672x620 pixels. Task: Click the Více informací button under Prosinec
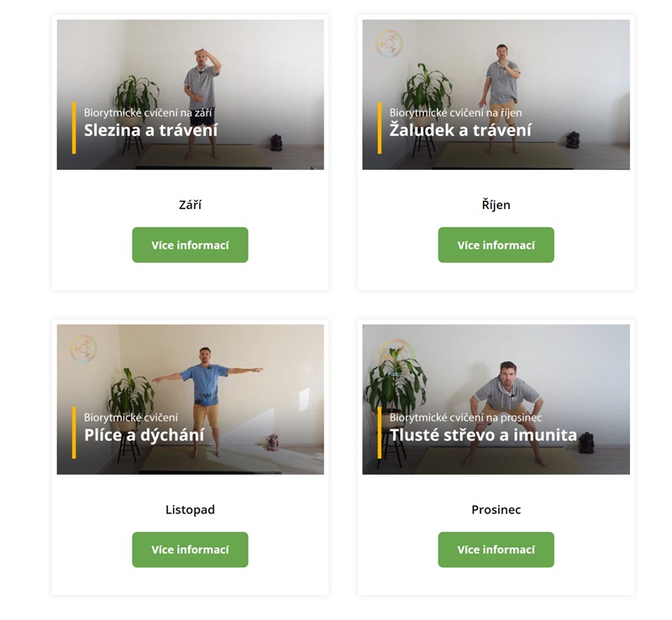click(496, 549)
